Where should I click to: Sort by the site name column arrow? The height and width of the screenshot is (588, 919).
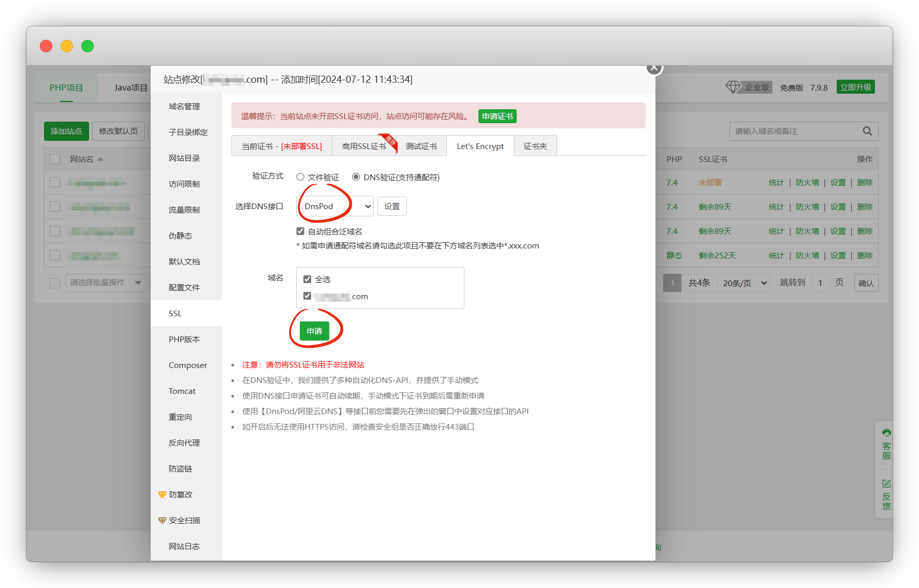pos(100,159)
